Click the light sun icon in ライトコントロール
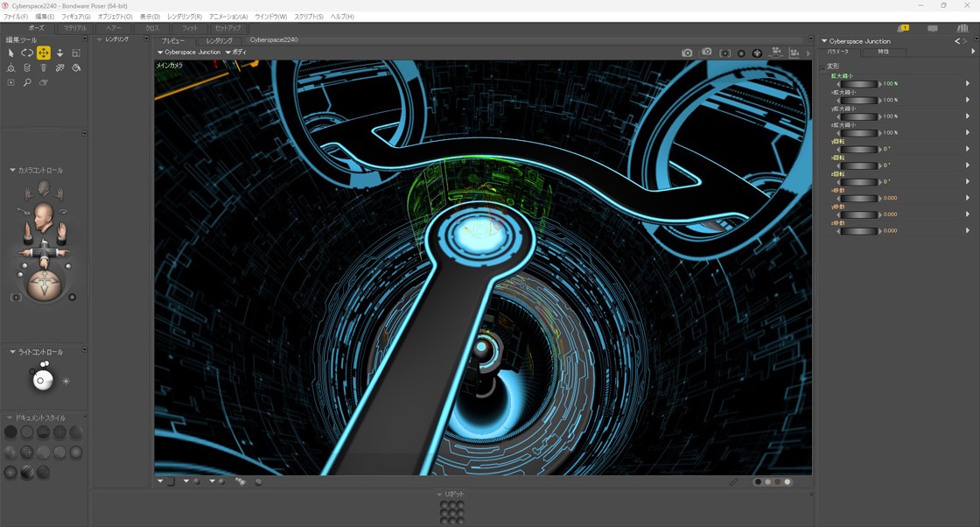Screen dimensions: 980x527 pos(66,381)
